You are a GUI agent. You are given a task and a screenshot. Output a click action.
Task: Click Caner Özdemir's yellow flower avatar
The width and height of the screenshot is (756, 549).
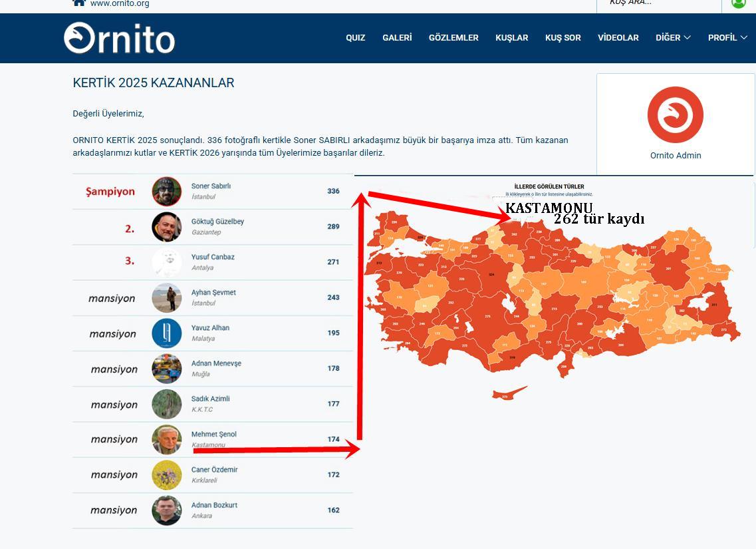[167, 475]
